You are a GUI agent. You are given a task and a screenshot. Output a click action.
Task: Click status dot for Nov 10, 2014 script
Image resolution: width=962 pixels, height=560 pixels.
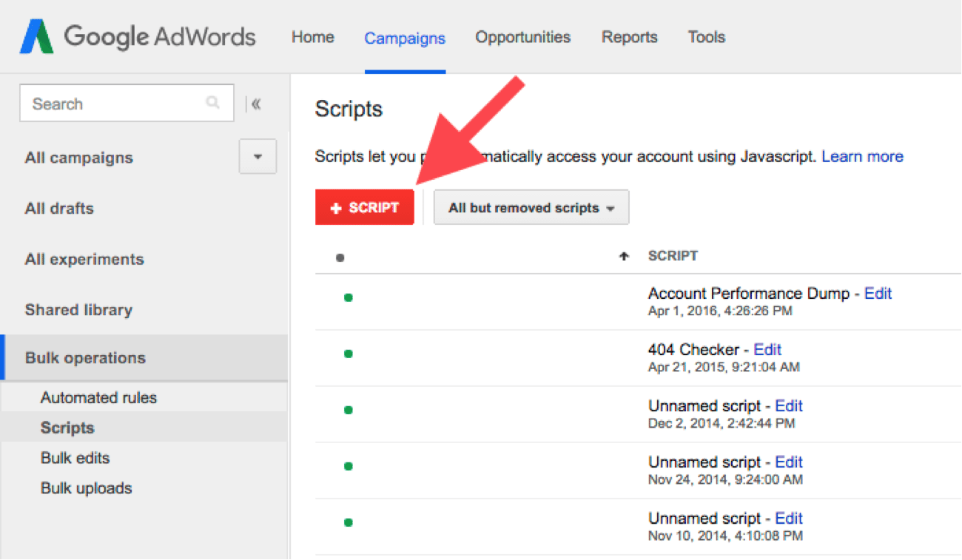click(348, 522)
